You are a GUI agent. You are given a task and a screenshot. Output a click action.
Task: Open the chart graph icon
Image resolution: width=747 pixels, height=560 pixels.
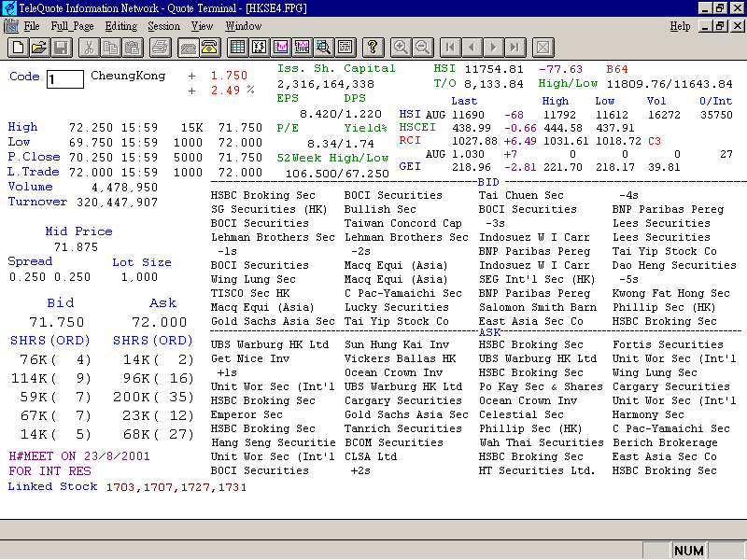281,48
